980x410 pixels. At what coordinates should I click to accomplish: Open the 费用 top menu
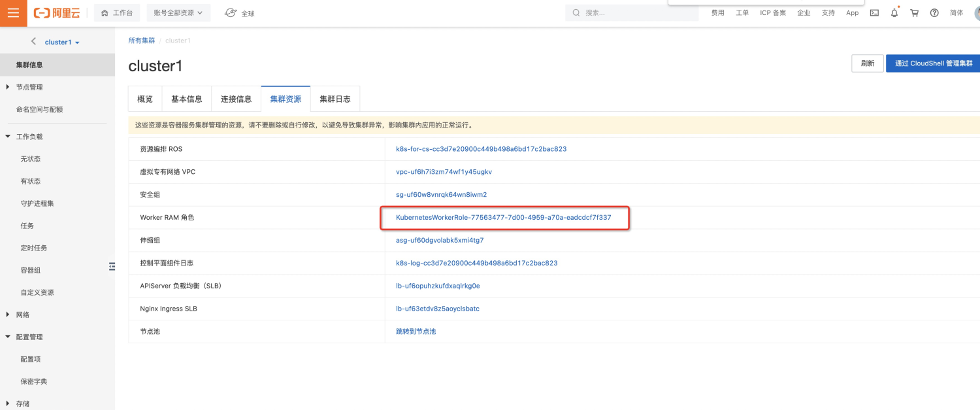point(718,13)
